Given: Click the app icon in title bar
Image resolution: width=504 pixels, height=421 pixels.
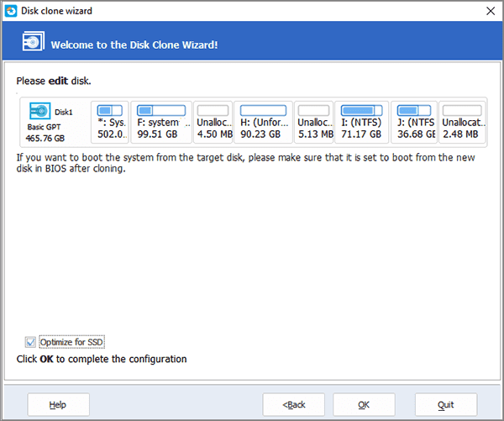Looking at the screenshot, I should click(11, 11).
